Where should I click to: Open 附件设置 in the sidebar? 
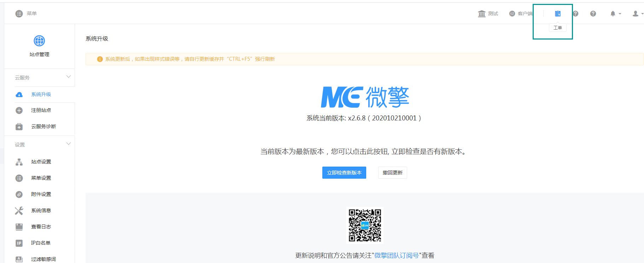pos(41,195)
